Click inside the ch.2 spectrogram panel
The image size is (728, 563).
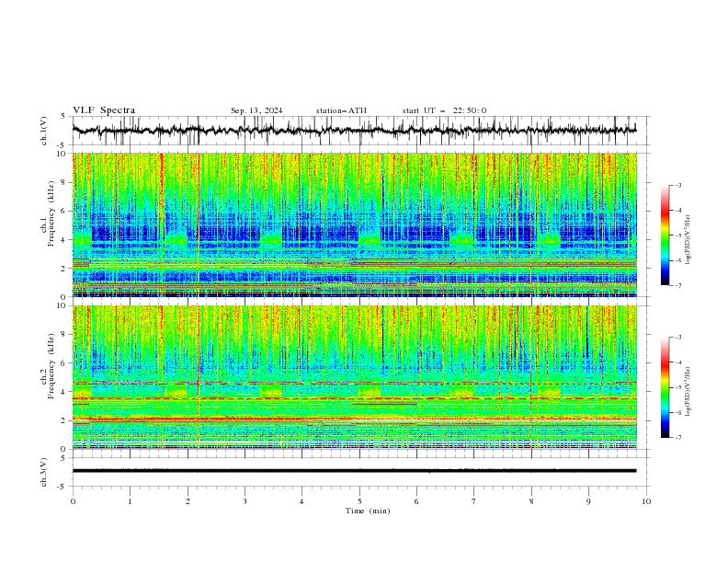(x=354, y=377)
